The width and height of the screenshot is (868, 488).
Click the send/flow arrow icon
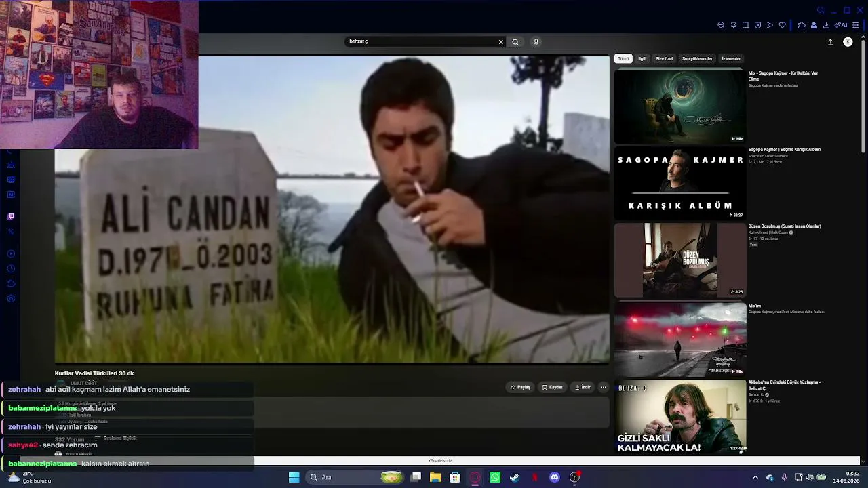[770, 25]
